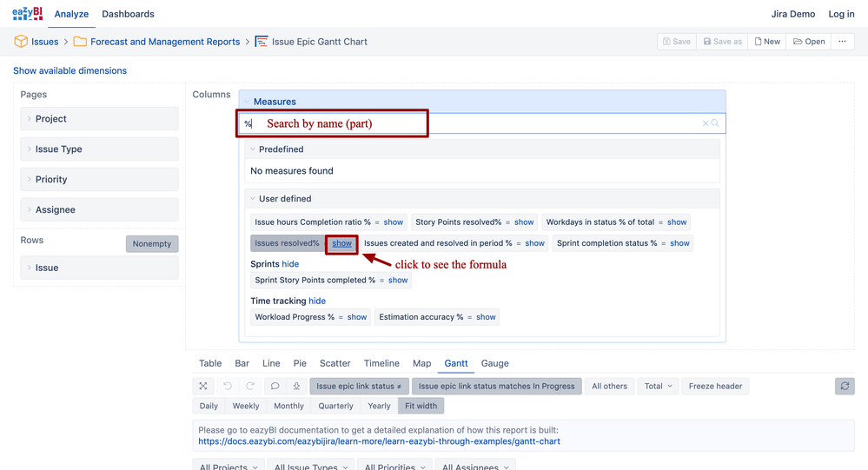Show formula for Issues resolved%
Image resolution: width=868 pixels, height=470 pixels.
(x=341, y=243)
